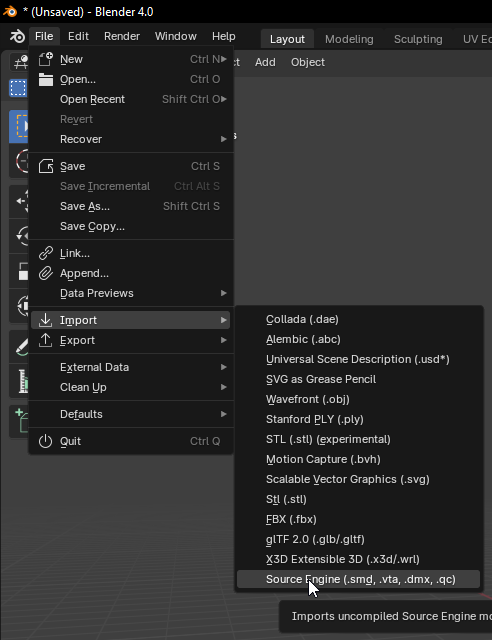The width and height of the screenshot is (492, 640).
Task: Open the Edit menu
Action: [78, 36]
